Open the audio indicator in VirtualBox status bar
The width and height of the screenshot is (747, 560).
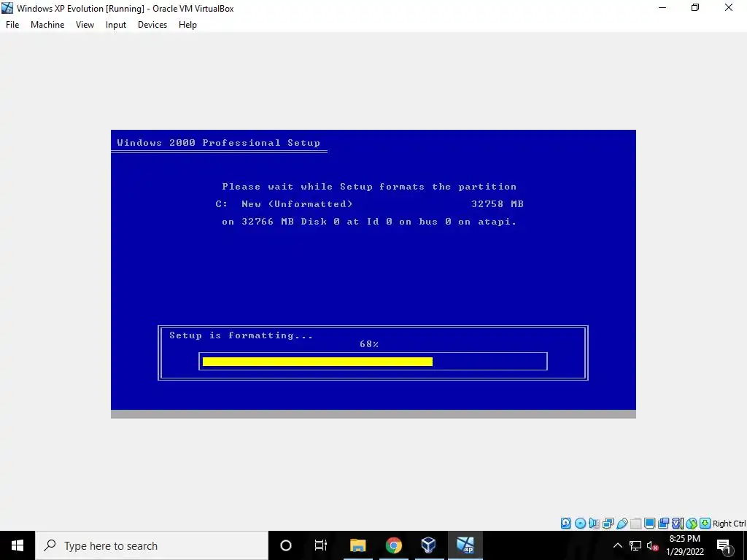(594, 524)
